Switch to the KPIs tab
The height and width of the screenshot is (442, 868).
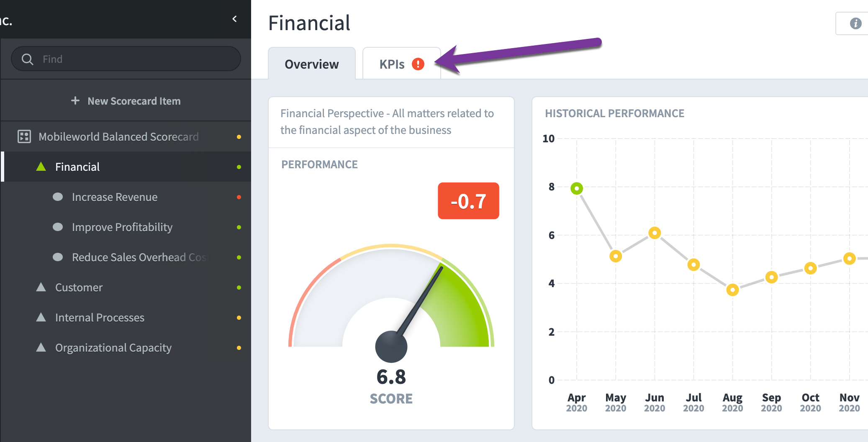tap(401, 64)
